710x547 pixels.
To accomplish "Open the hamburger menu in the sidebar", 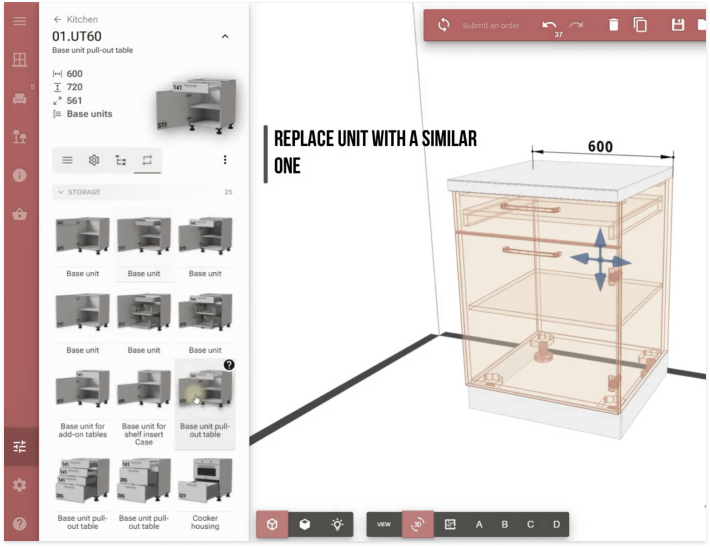I will pos(19,21).
